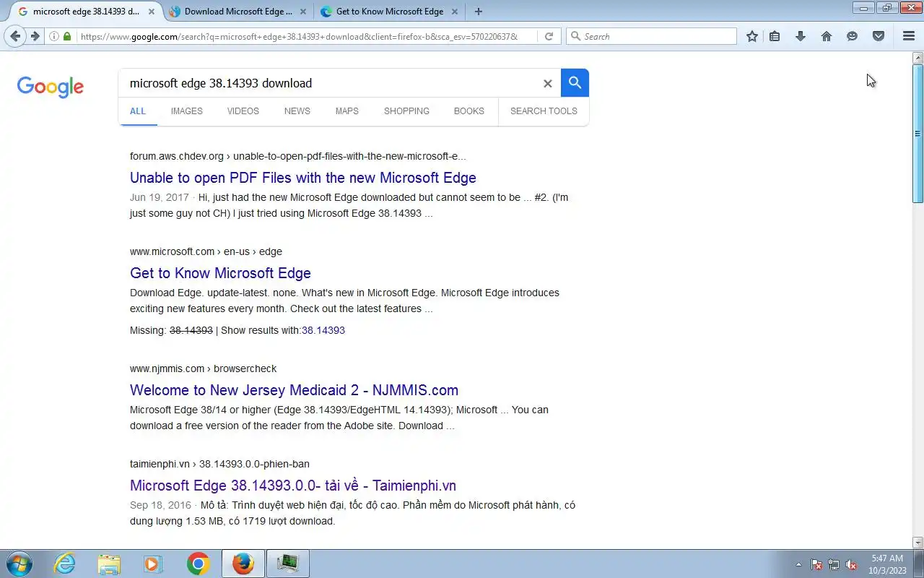Screen dimensions: 924x578
Task: Click the www.njmmis.com browsercheck breadcrumb
Action: [203, 368]
